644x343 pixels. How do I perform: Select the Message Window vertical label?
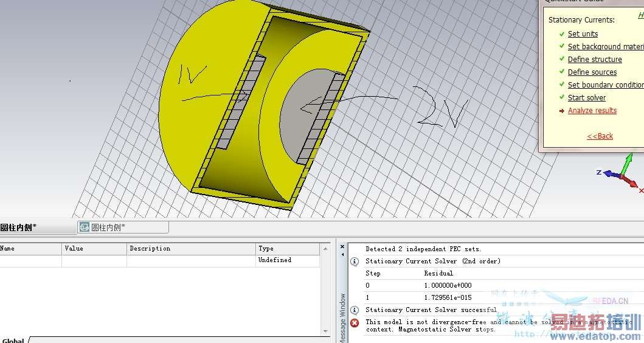click(342, 317)
